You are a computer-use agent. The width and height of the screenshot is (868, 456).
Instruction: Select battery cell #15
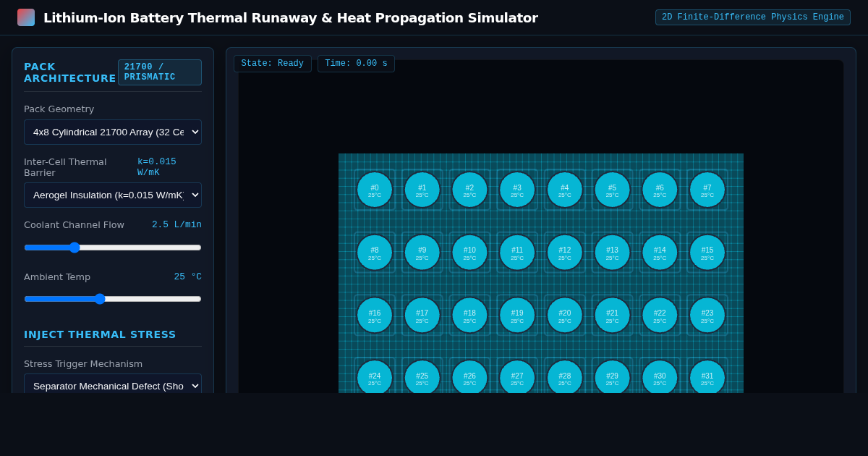[x=707, y=253]
